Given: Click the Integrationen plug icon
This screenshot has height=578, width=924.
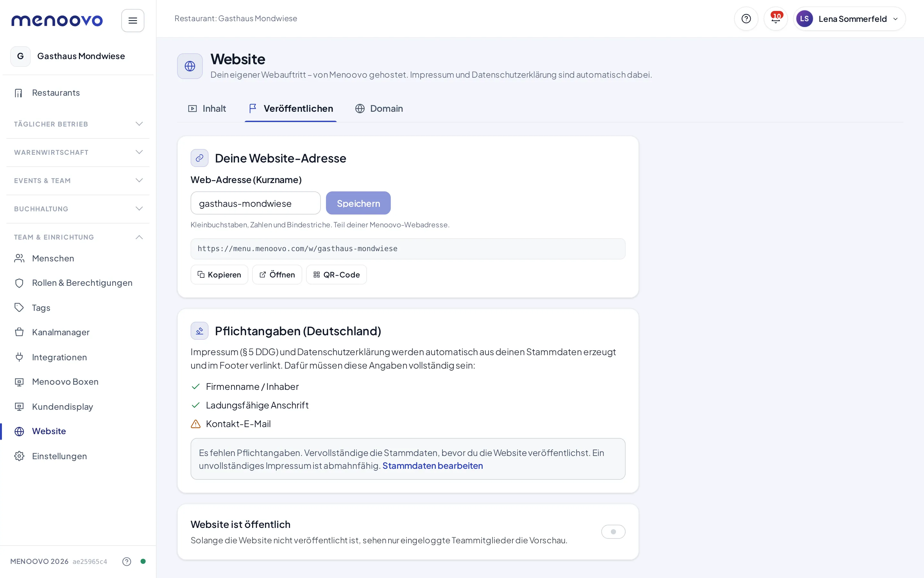Looking at the screenshot, I should [x=19, y=357].
